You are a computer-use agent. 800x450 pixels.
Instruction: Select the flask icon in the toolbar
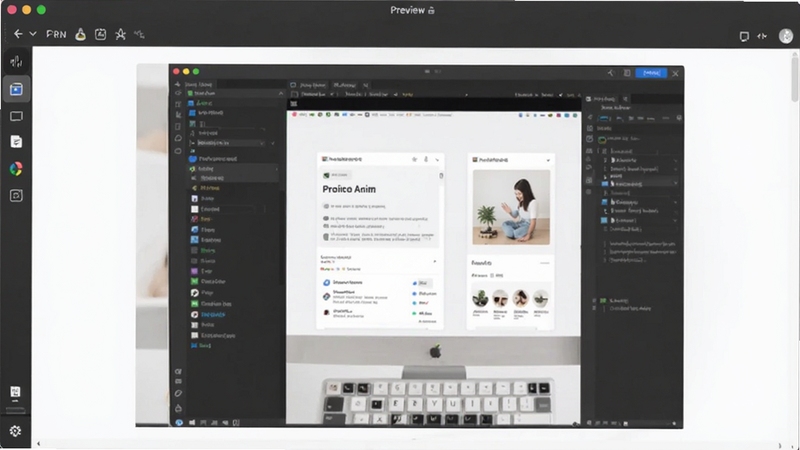pyautogui.click(x=81, y=34)
